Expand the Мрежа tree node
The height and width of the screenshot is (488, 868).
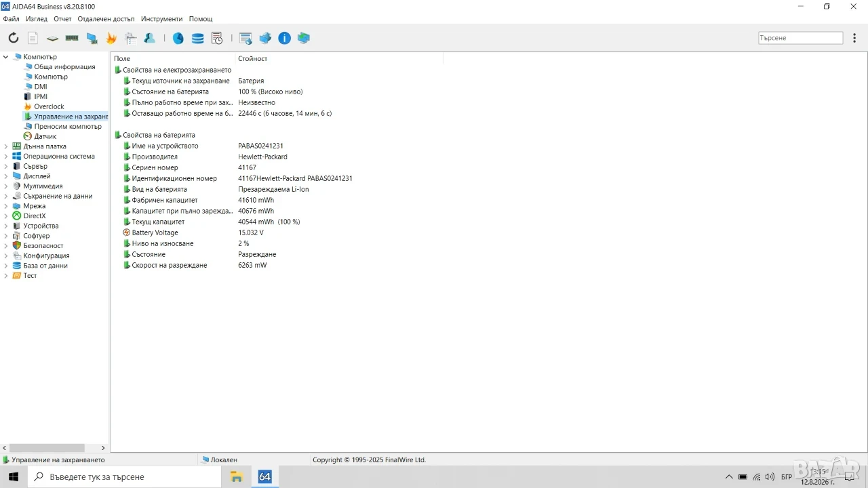[x=6, y=206]
